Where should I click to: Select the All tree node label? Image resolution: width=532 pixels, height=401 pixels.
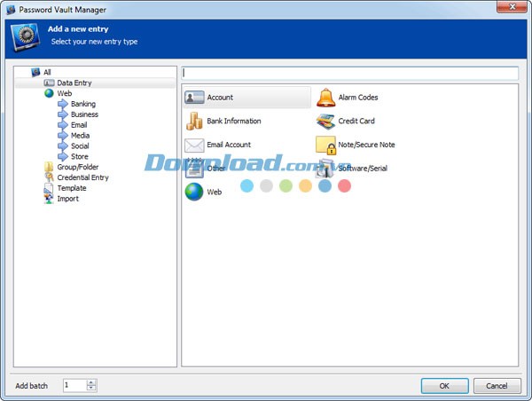coord(47,73)
